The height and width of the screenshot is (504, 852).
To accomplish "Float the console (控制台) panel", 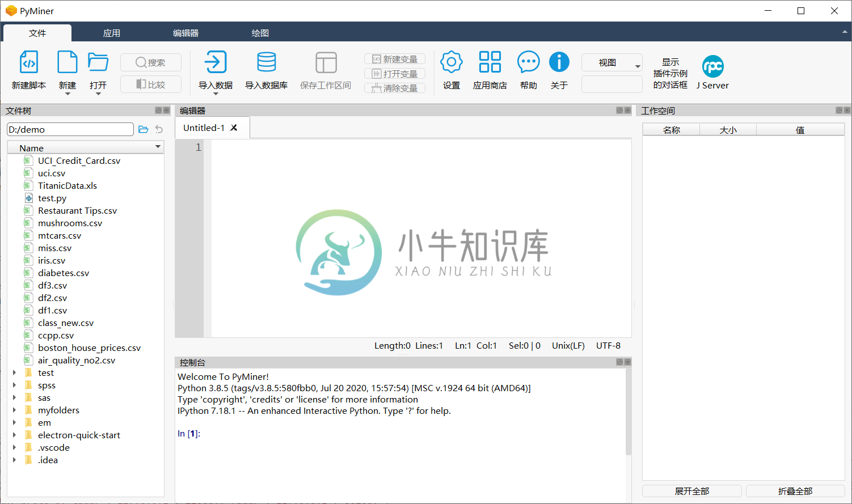I will [619, 362].
